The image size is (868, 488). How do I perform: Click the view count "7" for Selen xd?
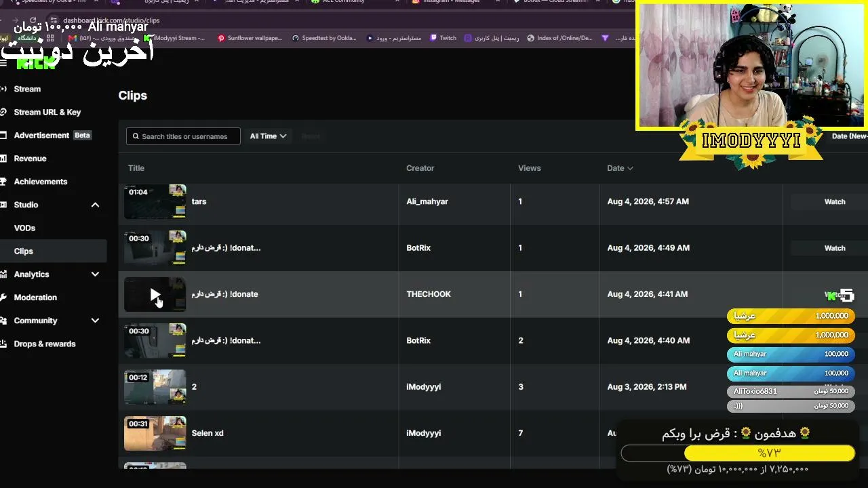pos(521,433)
